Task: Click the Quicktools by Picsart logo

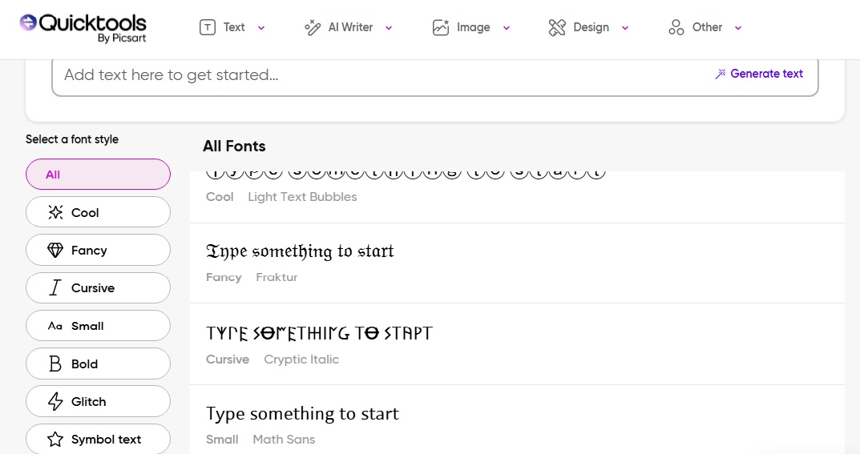Action: click(x=83, y=27)
